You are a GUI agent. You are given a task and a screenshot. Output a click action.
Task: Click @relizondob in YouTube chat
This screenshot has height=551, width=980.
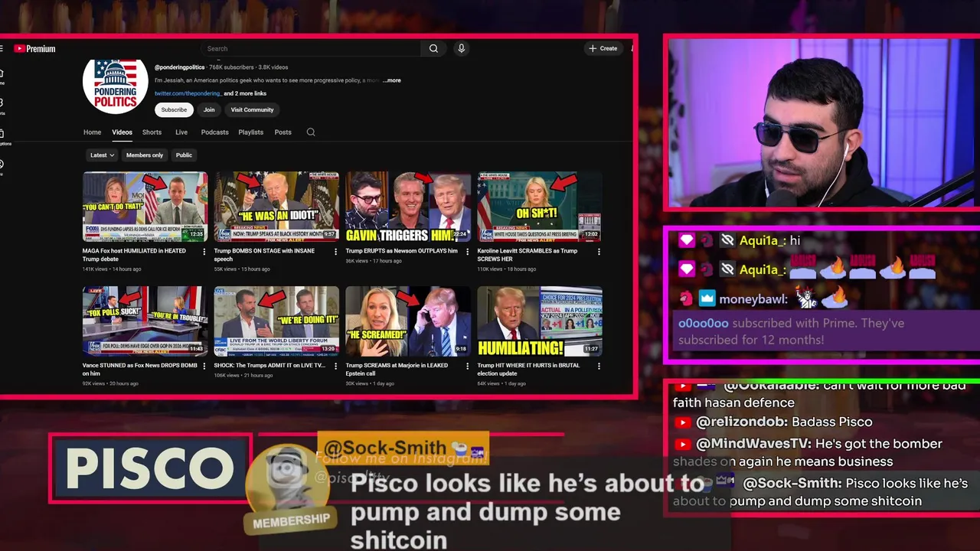tap(741, 422)
